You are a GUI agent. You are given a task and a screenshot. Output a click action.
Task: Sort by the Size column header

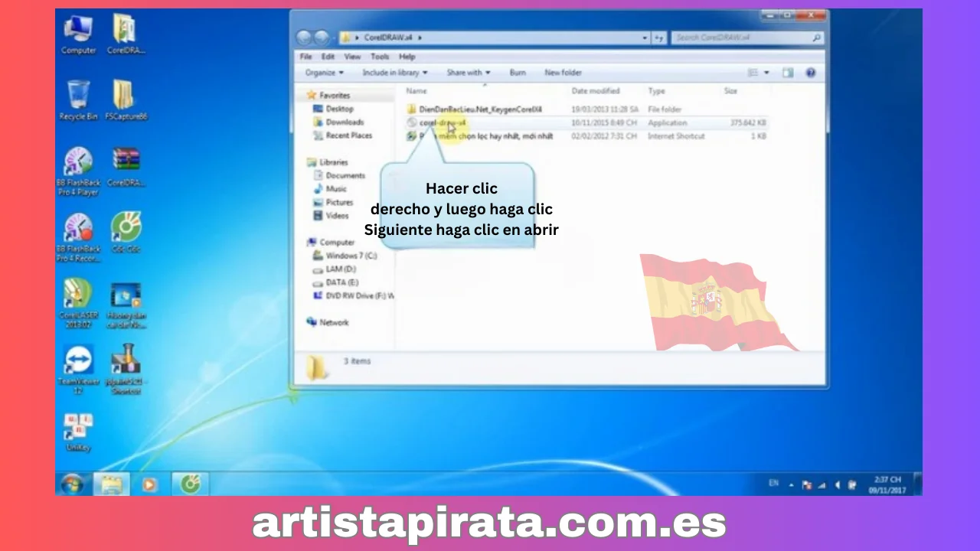730,91
